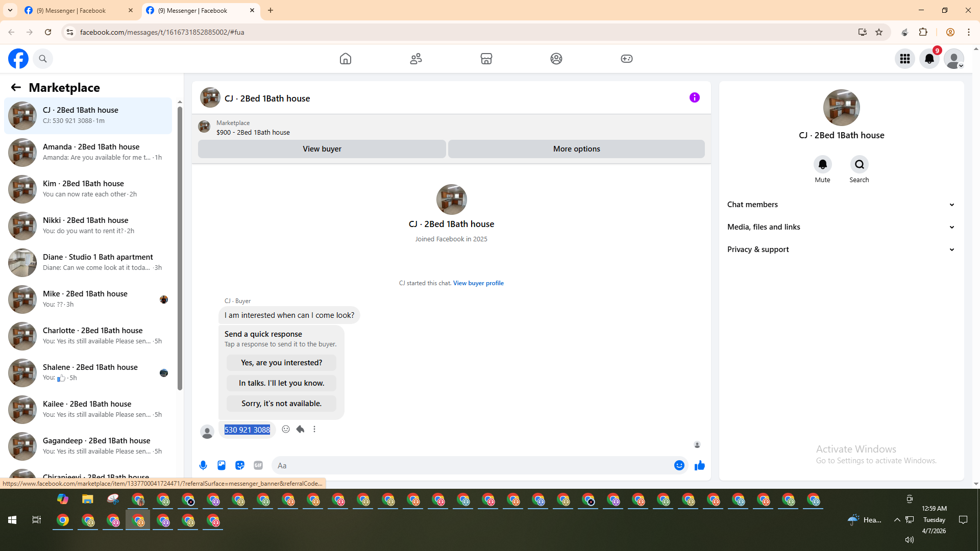980x551 pixels.
Task: Adjust volume via the speaker tray icon
Action: click(910, 540)
